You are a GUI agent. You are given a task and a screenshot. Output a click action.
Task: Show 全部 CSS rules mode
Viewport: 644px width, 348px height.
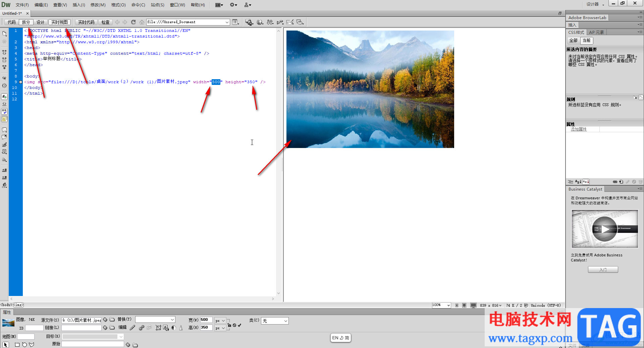pyautogui.click(x=573, y=41)
